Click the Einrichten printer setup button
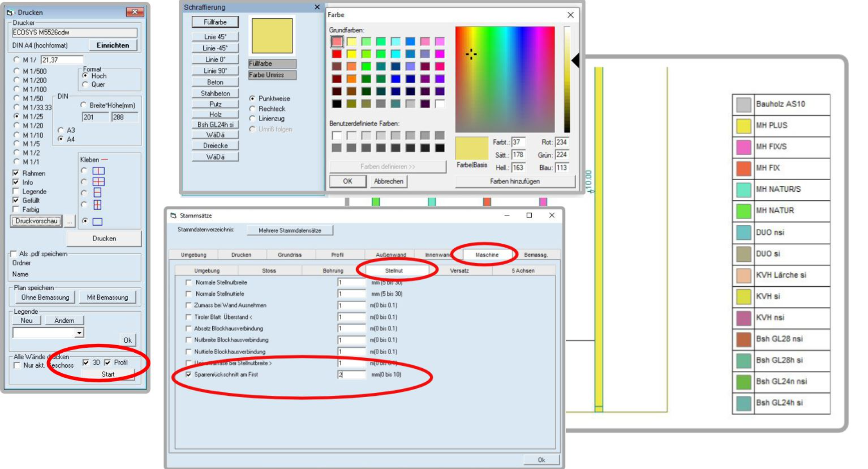 coord(113,45)
